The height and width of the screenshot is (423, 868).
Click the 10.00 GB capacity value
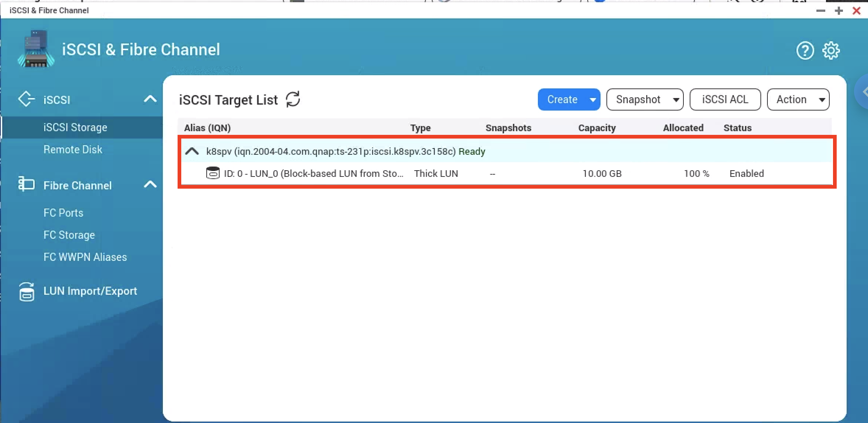(x=602, y=174)
